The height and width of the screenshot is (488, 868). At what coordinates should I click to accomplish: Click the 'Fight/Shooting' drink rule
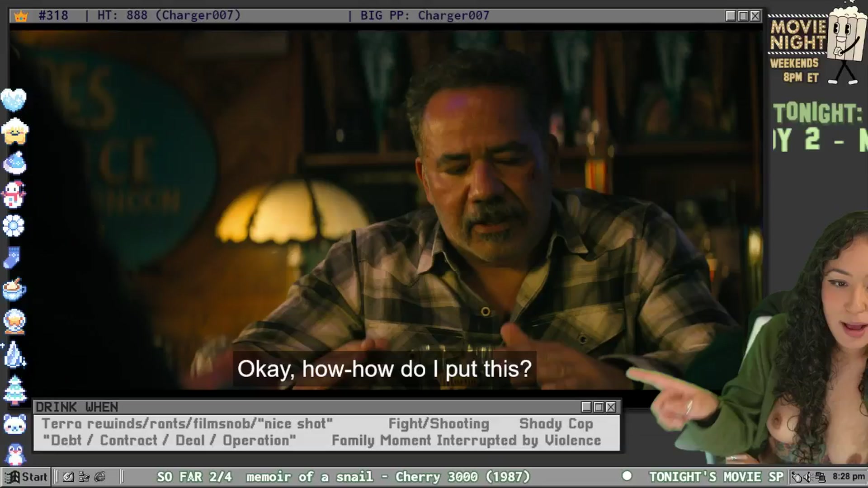click(439, 424)
